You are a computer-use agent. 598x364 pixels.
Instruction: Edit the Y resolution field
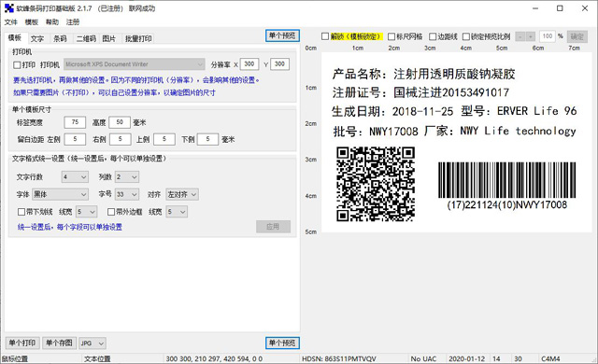click(x=279, y=64)
